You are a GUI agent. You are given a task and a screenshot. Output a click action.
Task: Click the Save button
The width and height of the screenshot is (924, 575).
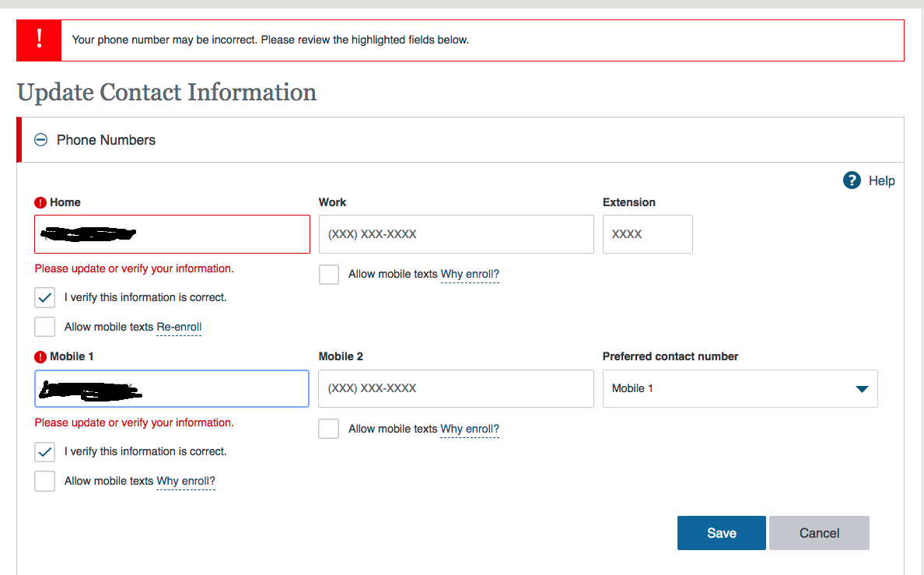pyautogui.click(x=721, y=533)
